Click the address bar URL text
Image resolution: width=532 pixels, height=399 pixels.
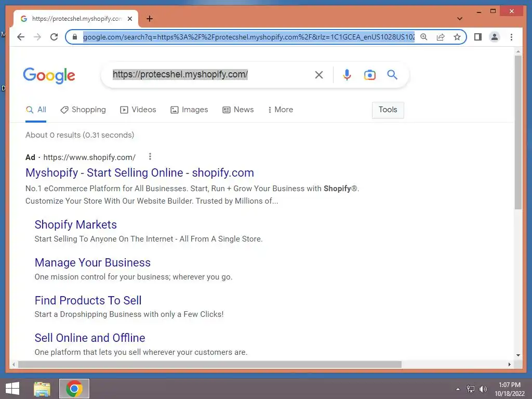(249, 37)
